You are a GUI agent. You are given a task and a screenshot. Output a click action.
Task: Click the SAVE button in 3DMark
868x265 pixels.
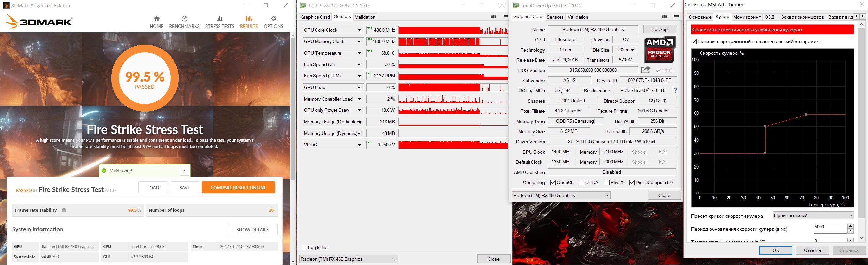click(185, 188)
